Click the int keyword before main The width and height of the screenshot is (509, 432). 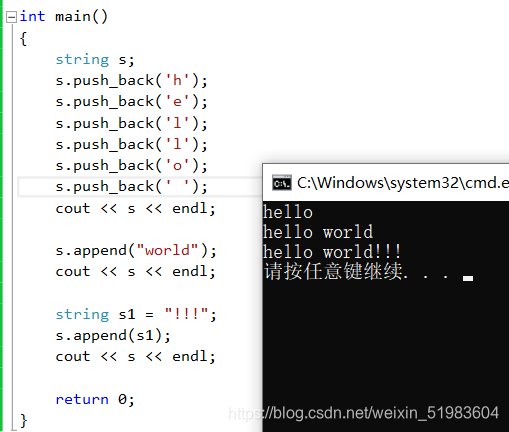point(32,16)
